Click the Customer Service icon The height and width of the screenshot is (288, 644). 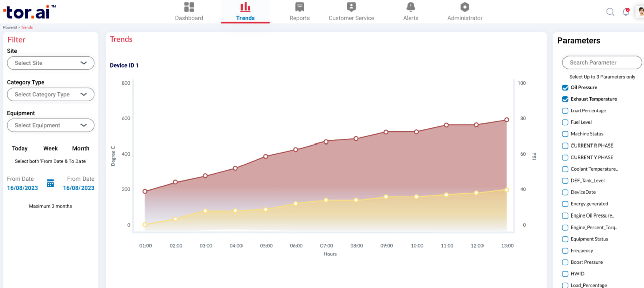351,7
